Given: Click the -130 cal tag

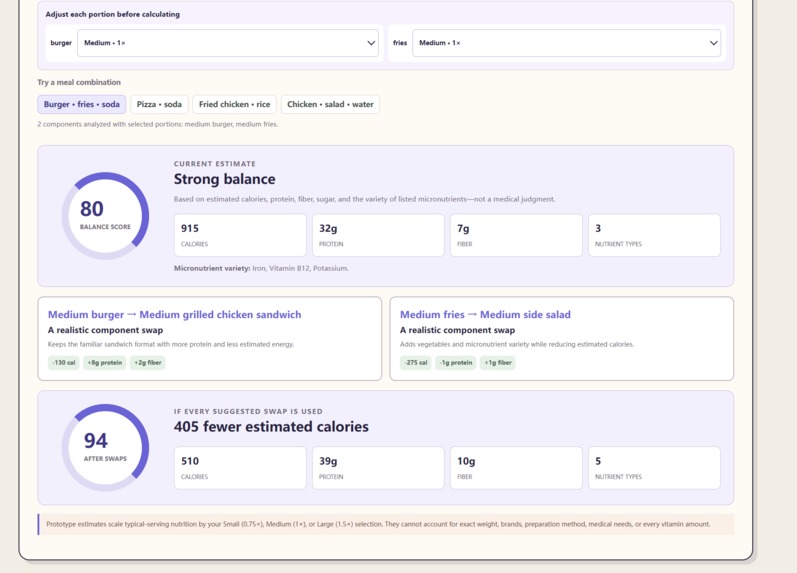Looking at the screenshot, I should point(64,363).
